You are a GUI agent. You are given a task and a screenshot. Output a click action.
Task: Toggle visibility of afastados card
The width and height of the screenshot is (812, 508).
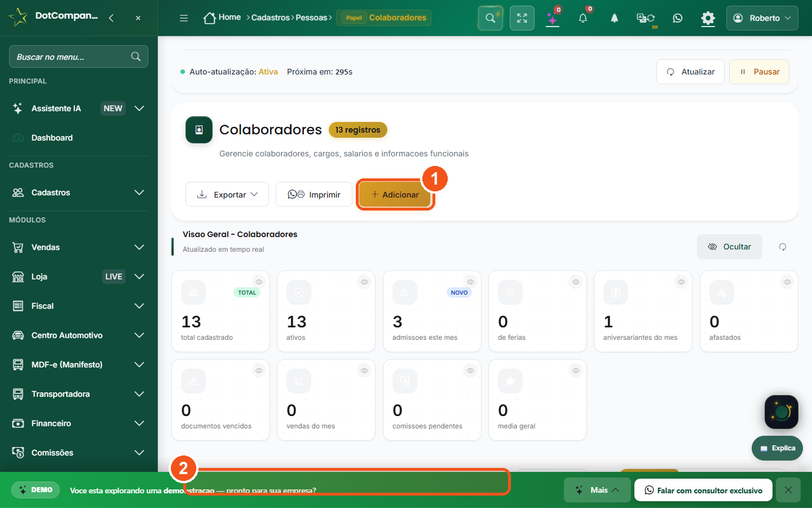[787, 282]
